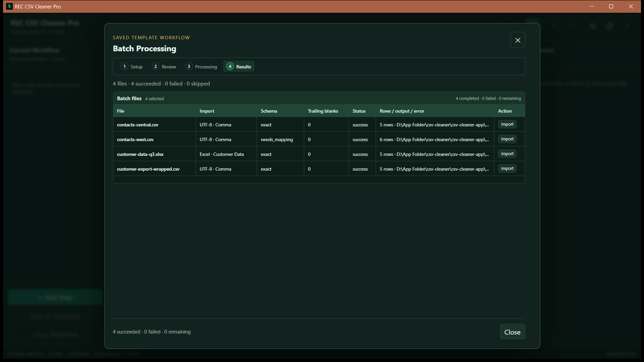Image resolution: width=644 pixels, height=362 pixels.
Task: Import the contacts-west.csv result
Action: [x=507, y=139]
